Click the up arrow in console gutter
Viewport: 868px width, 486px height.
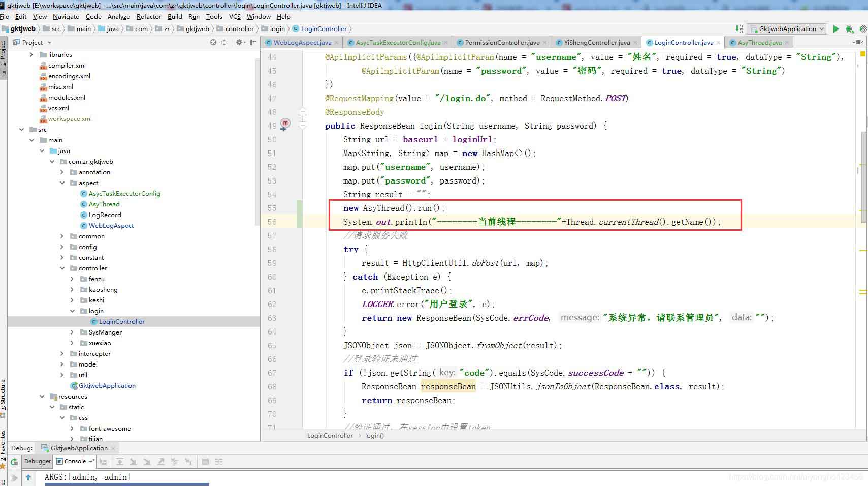[28, 477]
